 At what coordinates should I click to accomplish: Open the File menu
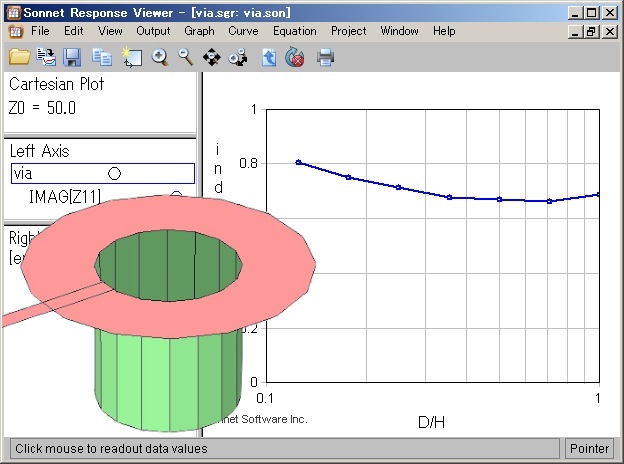40,31
